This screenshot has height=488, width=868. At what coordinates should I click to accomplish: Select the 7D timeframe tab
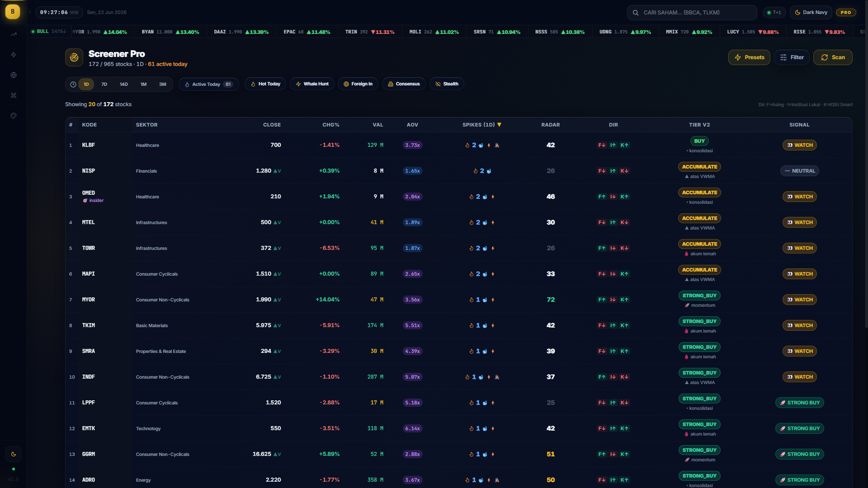104,84
